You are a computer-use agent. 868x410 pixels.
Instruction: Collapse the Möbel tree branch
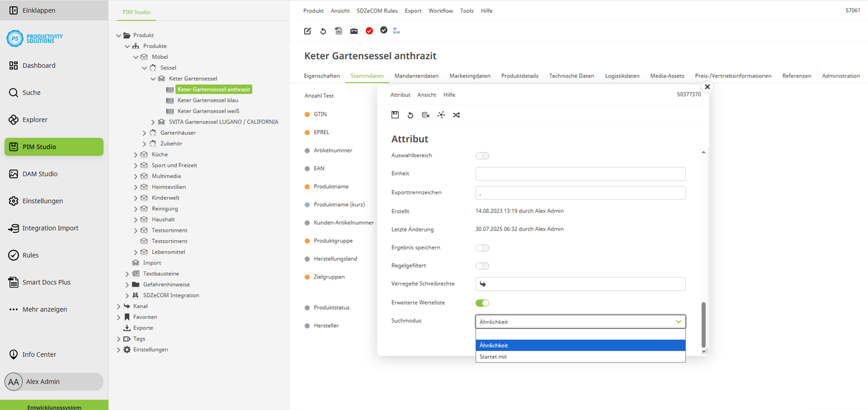(135, 57)
